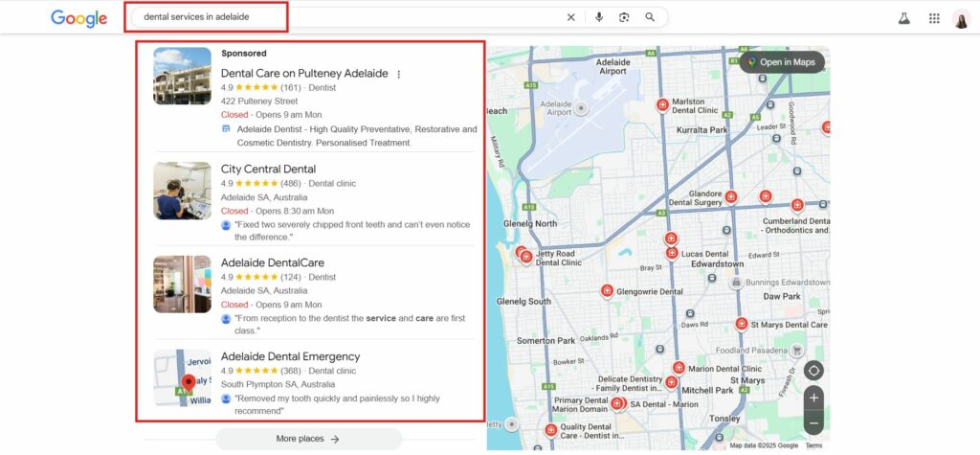Open Adelaide Dental Emergency listing

[290, 356]
